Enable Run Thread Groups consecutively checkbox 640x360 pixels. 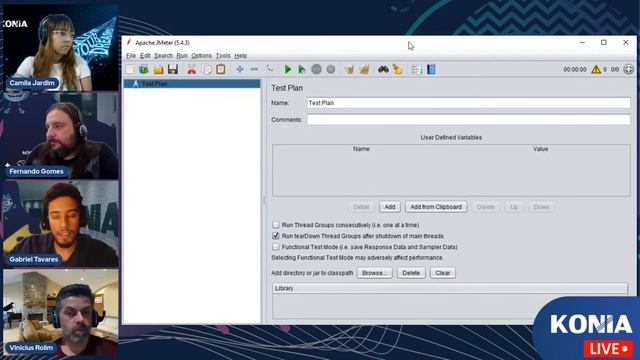pos(276,225)
